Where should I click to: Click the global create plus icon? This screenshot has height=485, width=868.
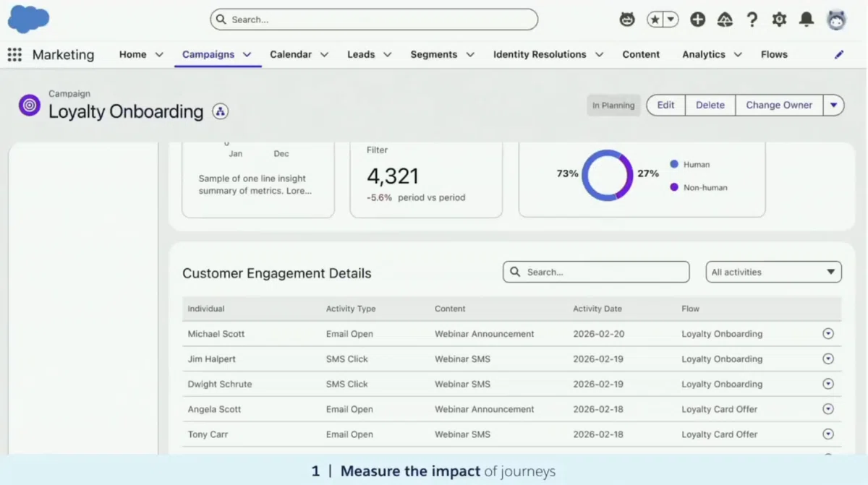pos(697,20)
